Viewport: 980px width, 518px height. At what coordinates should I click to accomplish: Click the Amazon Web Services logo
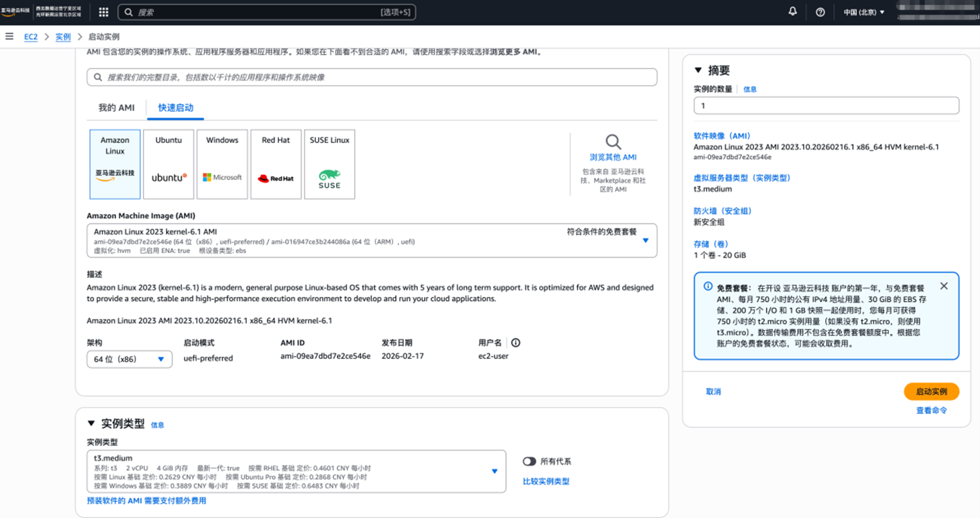(15, 12)
